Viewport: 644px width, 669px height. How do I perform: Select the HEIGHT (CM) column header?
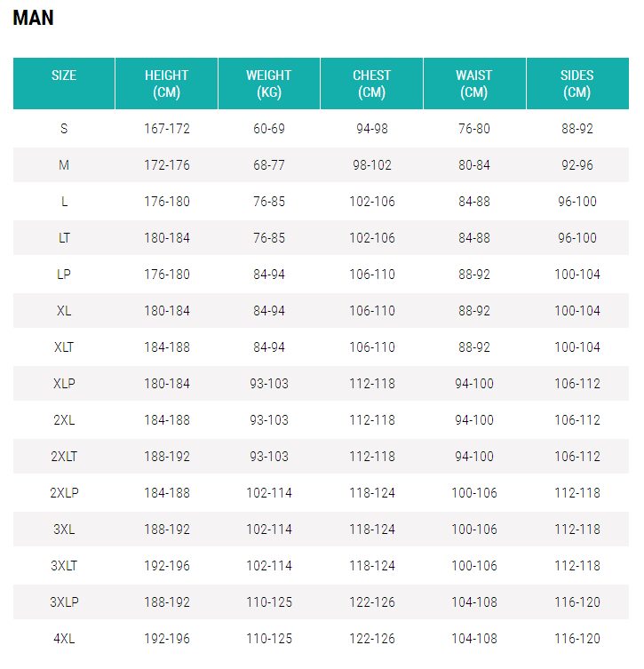point(167,84)
